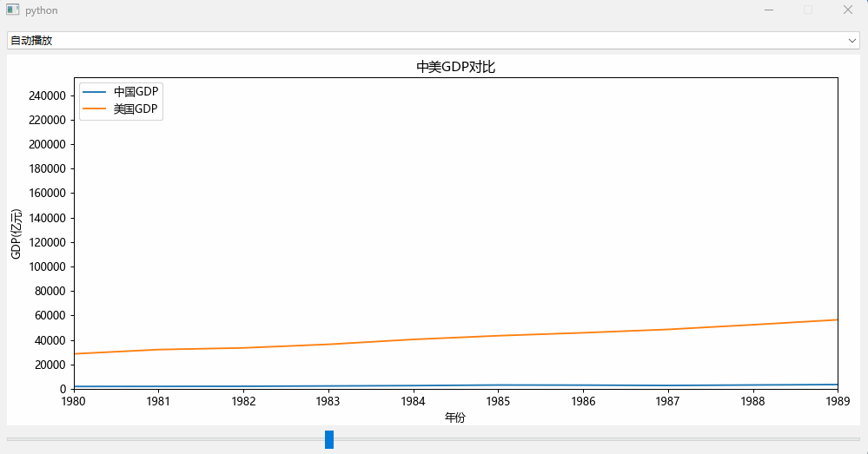Minimize the python window

(769, 10)
